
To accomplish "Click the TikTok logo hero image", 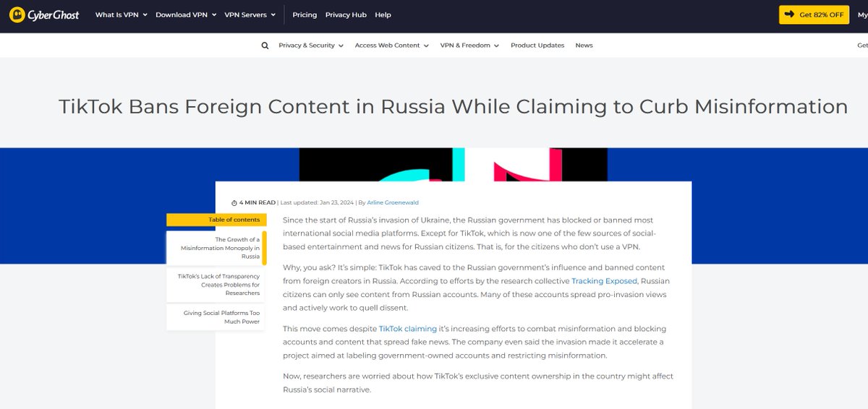I will point(454,165).
